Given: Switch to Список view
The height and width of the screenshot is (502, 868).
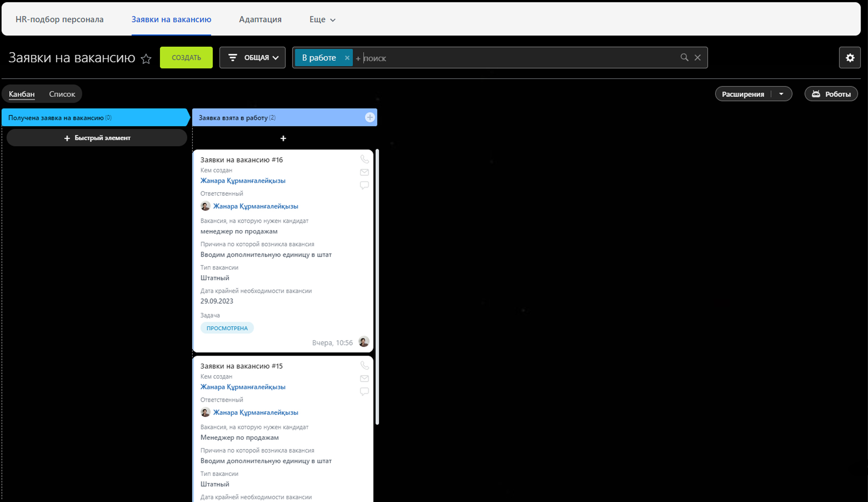Looking at the screenshot, I should click(62, 94).
